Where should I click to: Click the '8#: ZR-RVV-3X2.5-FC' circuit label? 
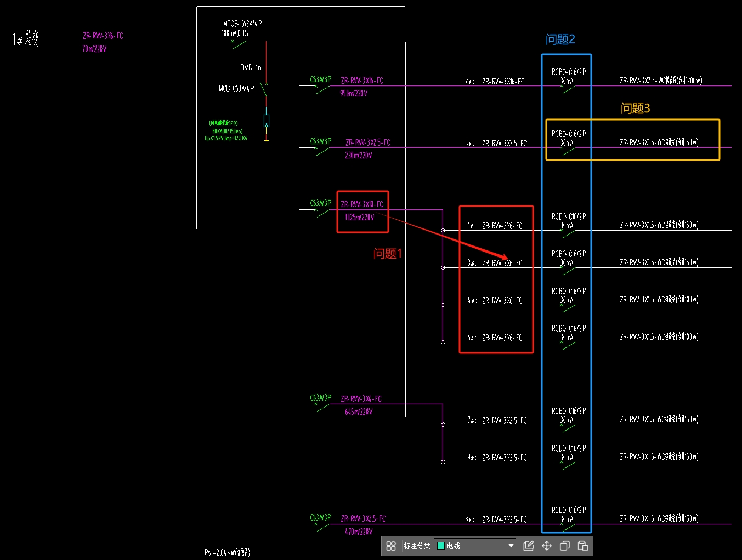[x=496, y=519]
